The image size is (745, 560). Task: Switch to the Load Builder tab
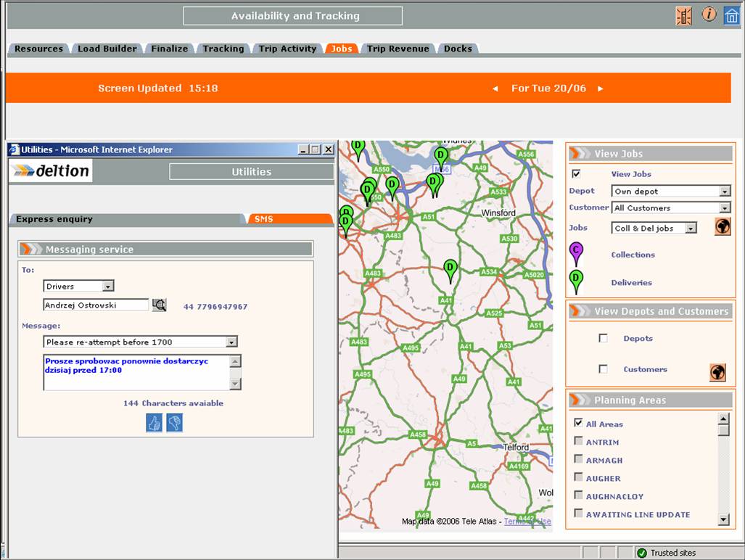click(x=107, y=49)
